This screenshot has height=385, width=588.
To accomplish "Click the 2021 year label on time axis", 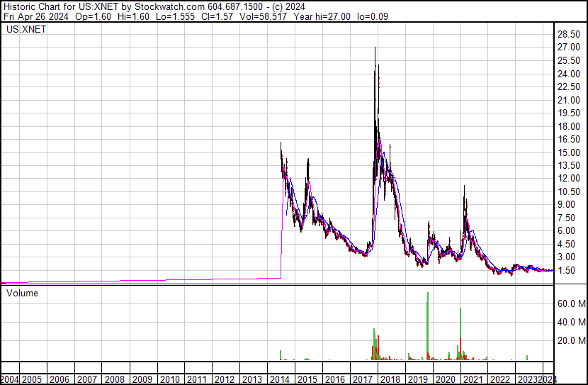I will (472, 379).
